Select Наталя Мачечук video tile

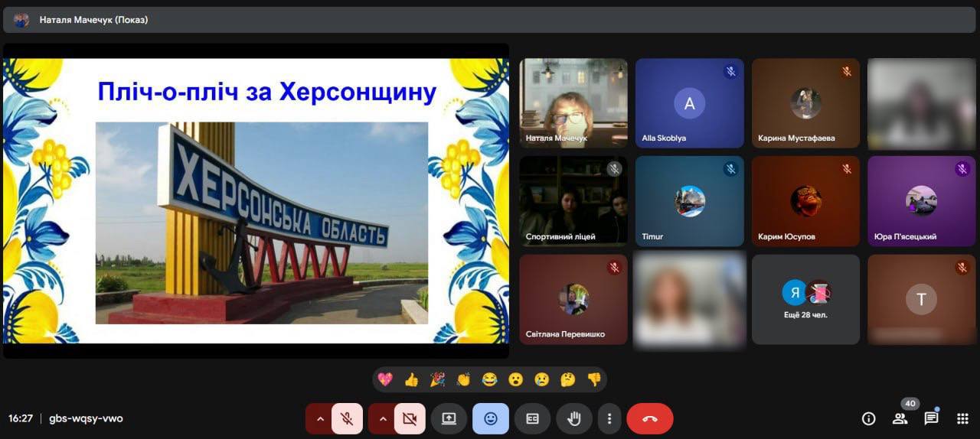tap(573, 103)
